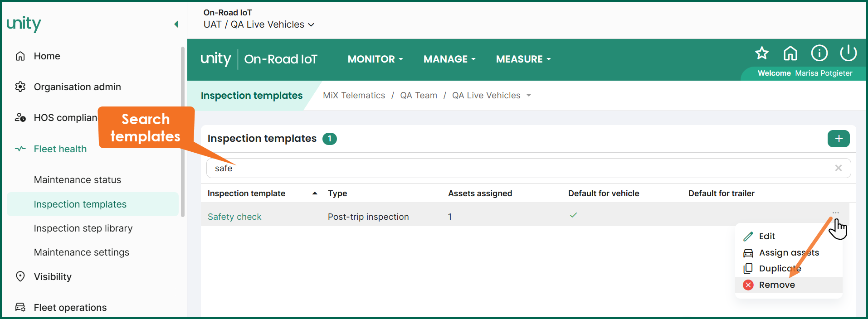The height and width of the screenshot is (319, 868).
Task: Expand the MONITOR dropdown menu
Action: [x=375, y=59]
